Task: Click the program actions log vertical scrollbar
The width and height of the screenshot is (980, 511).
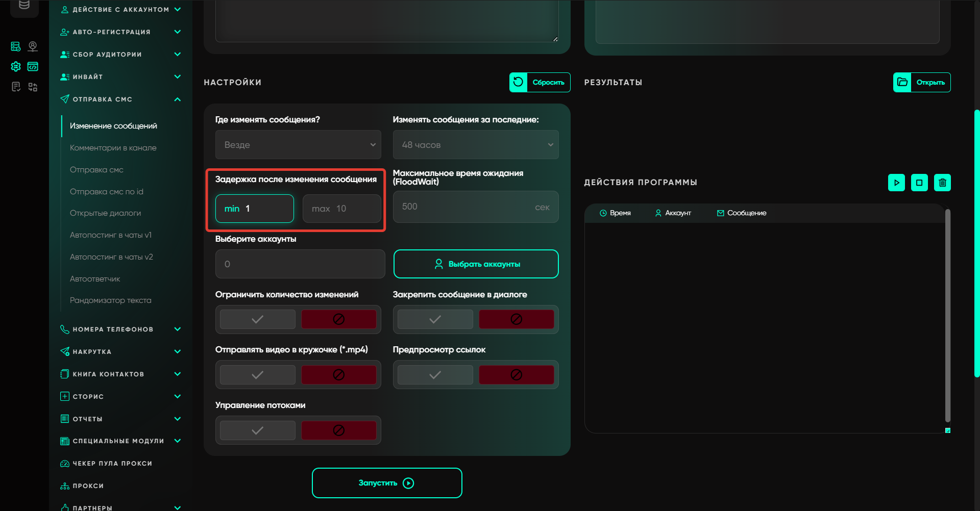Action: click(x=947, y=316)
